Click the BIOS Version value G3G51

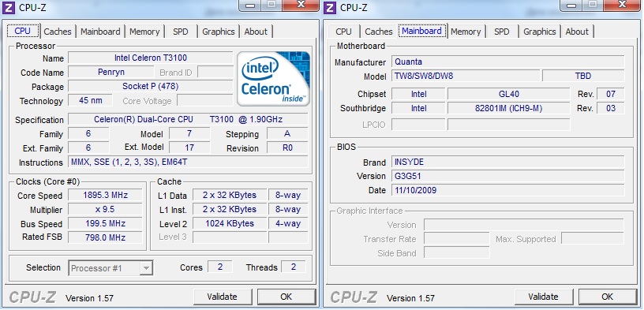coord(508,176)
